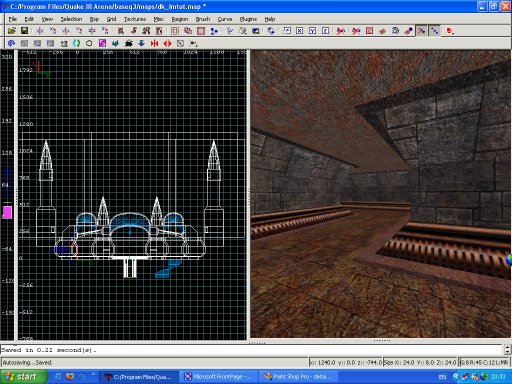
Task: Click the magenta brush in Z window
Action: coord(7,212)
